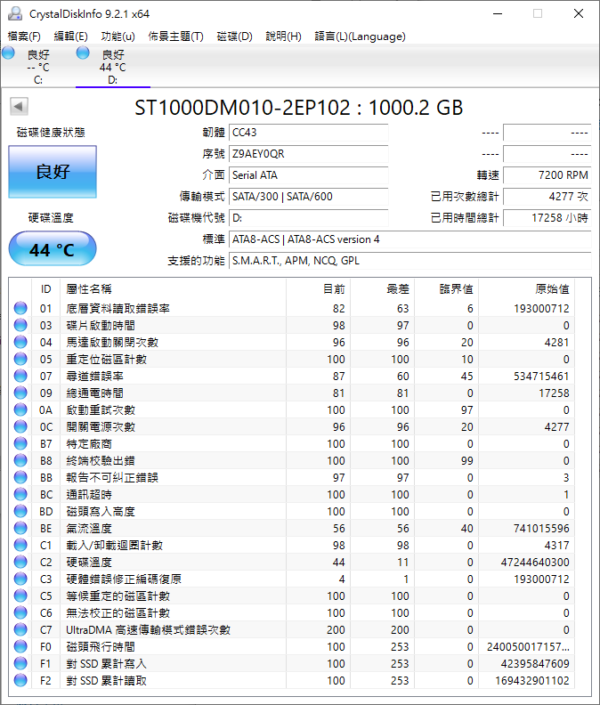
Task: Click status orb for attribute B8 row
Action: [20, 460]
